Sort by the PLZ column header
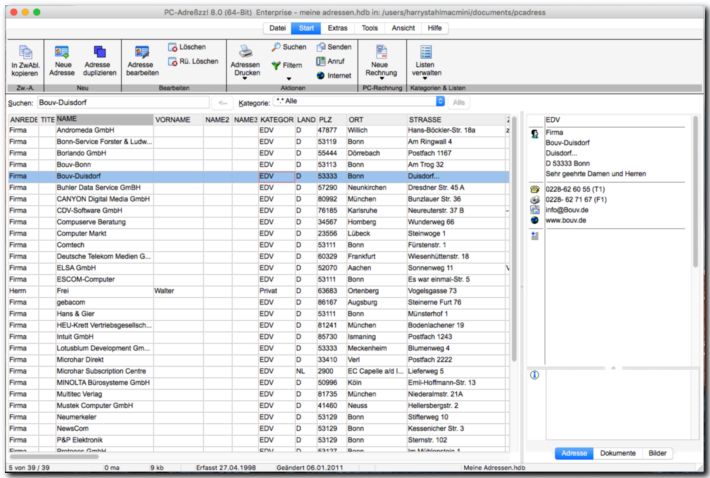 click(x=331, y=120)
